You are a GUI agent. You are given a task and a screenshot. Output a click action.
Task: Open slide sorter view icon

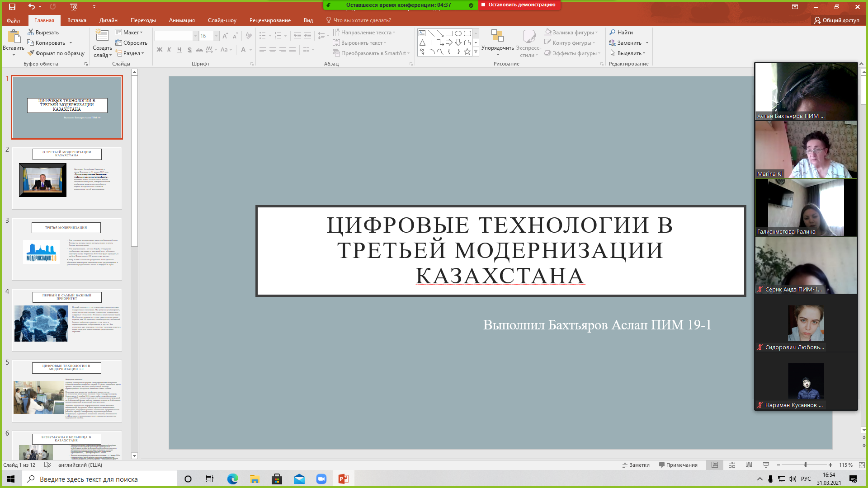[x=732, y=465]
